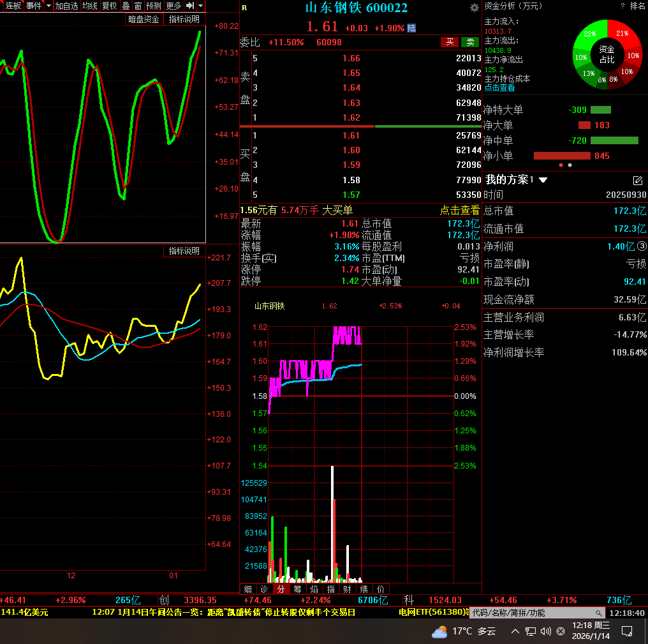Click yellow 点击查看 beside 大买单
The height and width of the screenshot is (644, 648).
coord(460,210)
